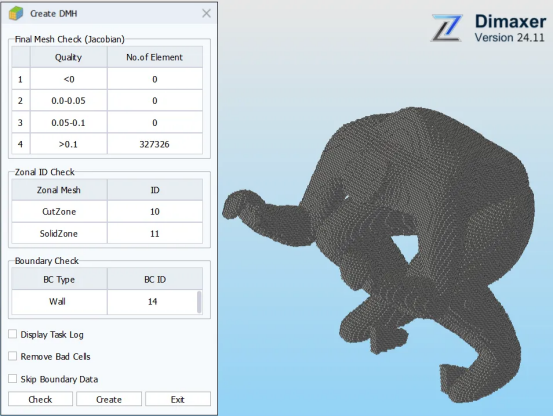Check the Skip Boundary Data option
The height and width of the screenshot is (416, 554).
13,379
